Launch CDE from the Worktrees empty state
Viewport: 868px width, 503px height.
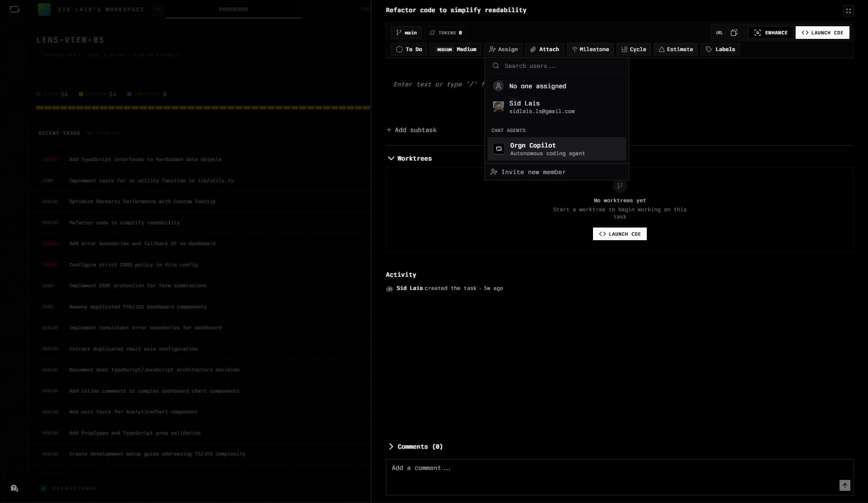point(620,234)
